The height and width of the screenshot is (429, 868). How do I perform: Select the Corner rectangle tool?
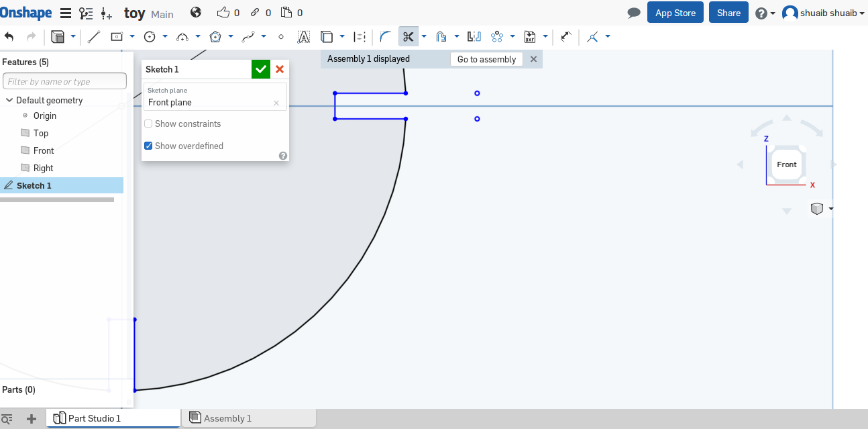pyautogui.click(x=117, y=36)
